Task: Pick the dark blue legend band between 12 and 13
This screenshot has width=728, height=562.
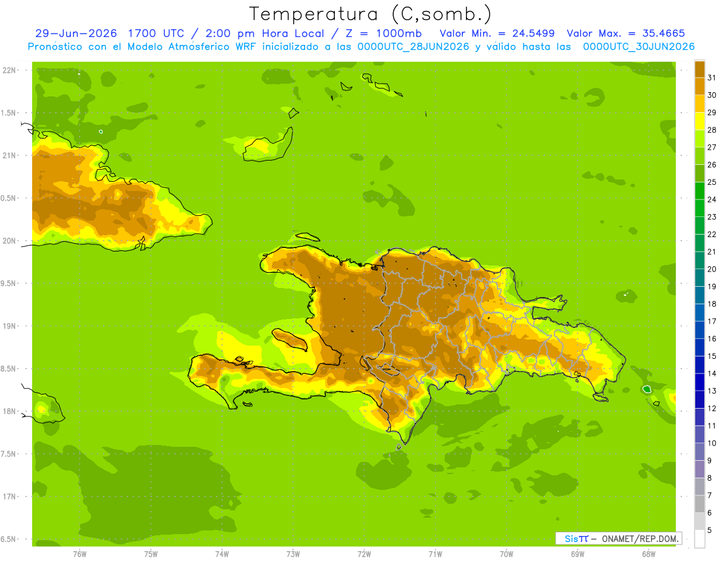Action: point(699,399)
